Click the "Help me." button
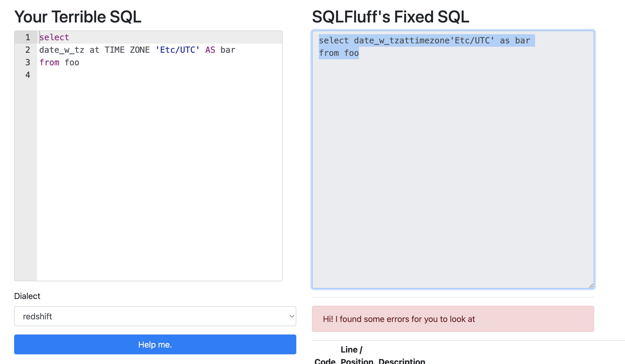The width and height of the screenshot is (625, 364). 155,344
